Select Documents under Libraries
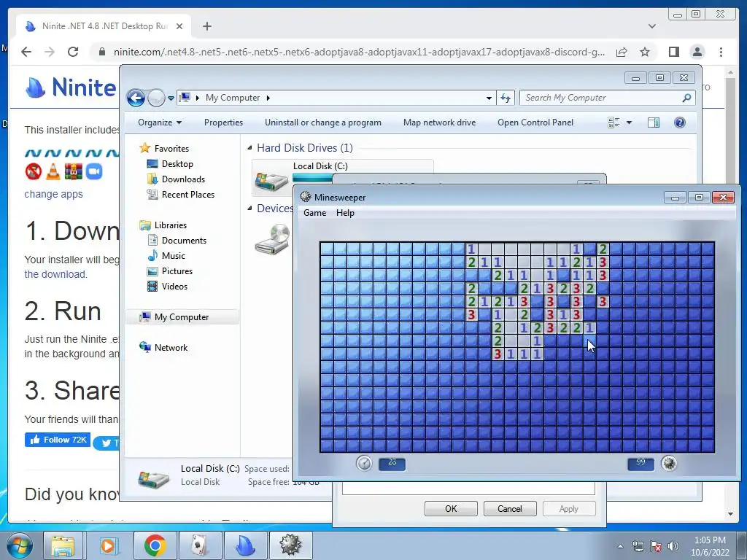The image size is (747, 560). point(184,241)
